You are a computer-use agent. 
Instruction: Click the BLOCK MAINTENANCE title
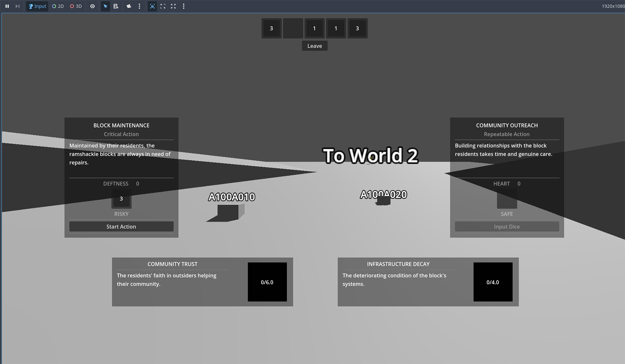[x=121, y=125]
